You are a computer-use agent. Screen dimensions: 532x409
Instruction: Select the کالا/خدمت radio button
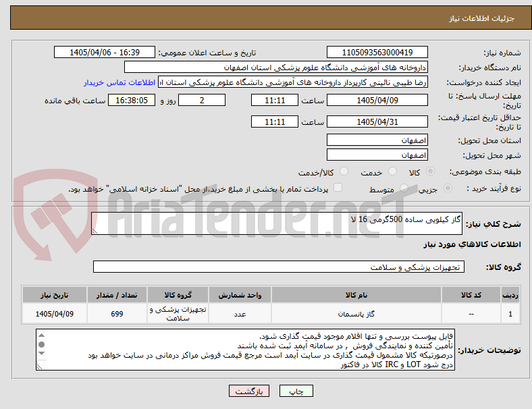pos(344,171)
